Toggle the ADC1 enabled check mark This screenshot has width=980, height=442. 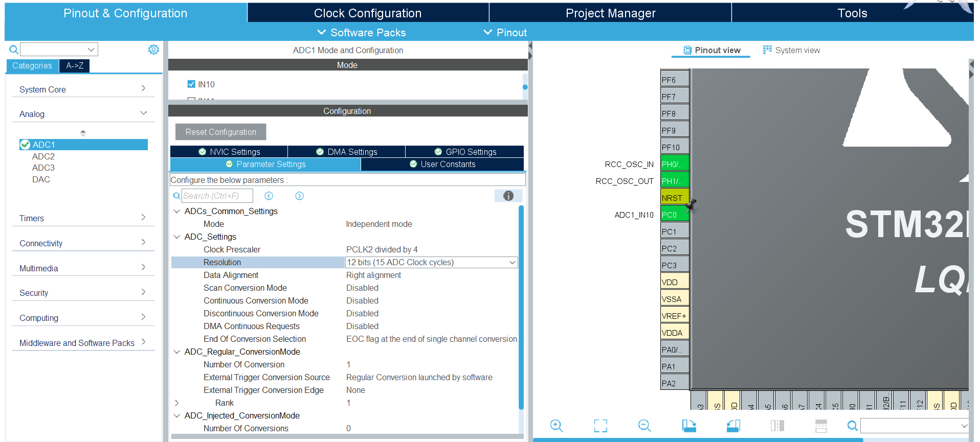pyautogui.click(x=25, y=145)
